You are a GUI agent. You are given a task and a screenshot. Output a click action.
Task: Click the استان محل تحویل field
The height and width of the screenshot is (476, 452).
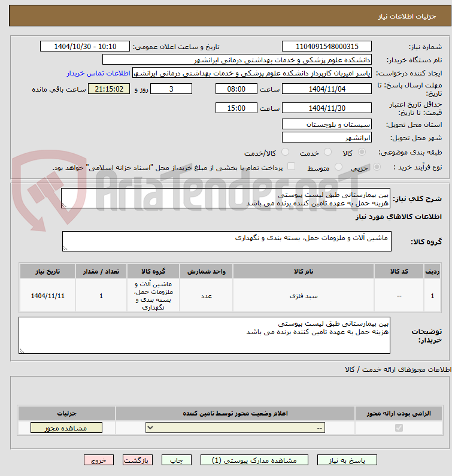[x=327, y=124]
